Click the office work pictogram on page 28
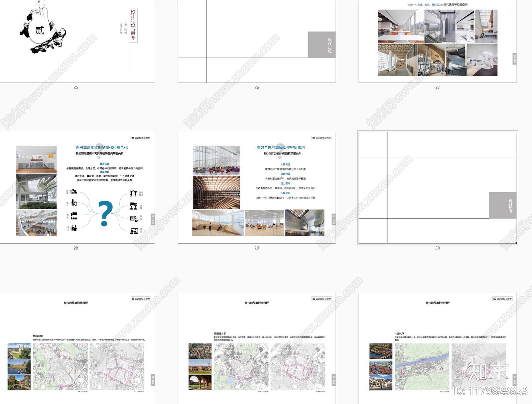This screenshot has height=404, width=532. pyautogui.click(x=74, y=228)
